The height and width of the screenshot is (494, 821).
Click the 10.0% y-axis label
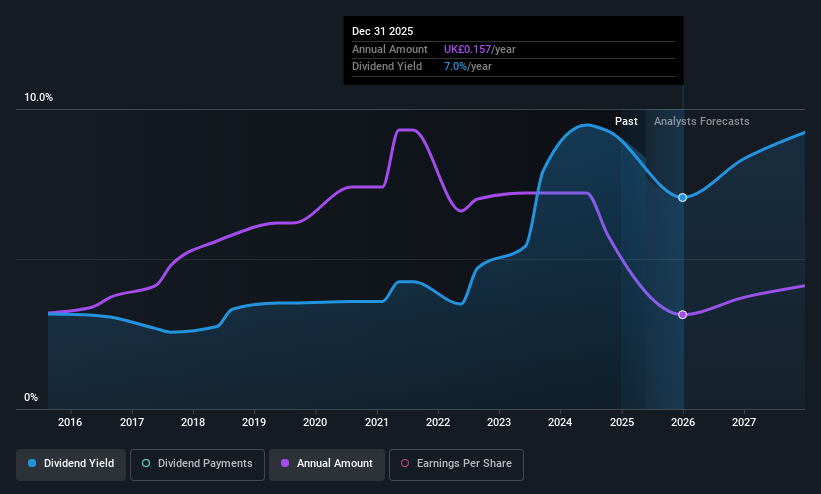pyautogui.click(x=39, y=97)
